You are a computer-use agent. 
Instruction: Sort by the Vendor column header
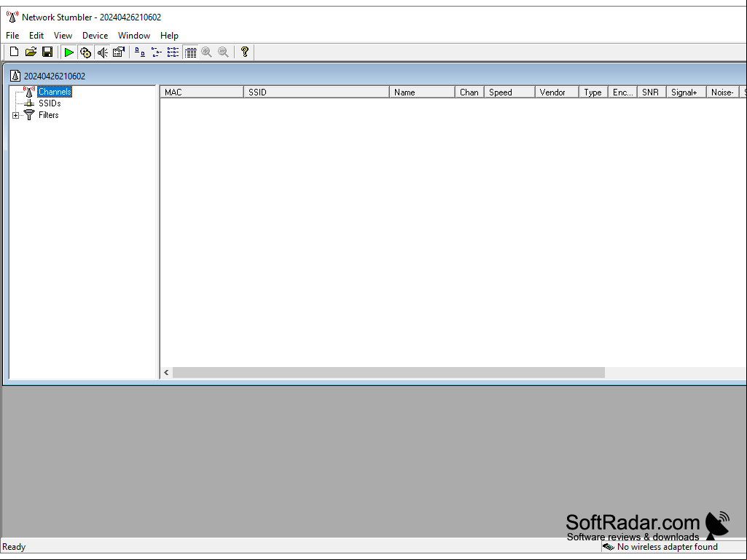557,92
